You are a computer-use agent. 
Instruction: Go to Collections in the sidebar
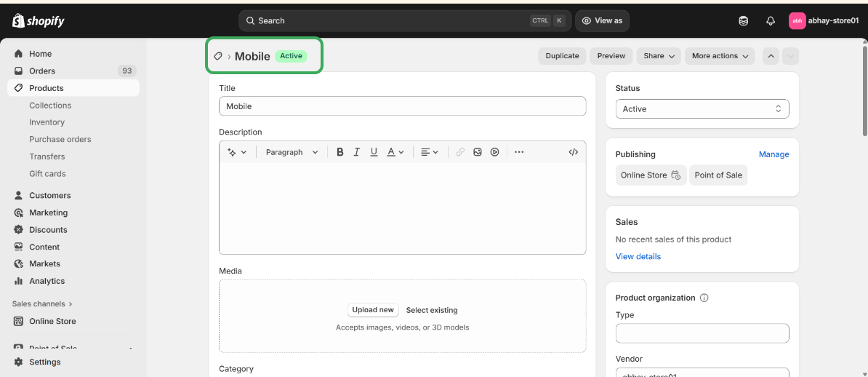pos(50,106)
